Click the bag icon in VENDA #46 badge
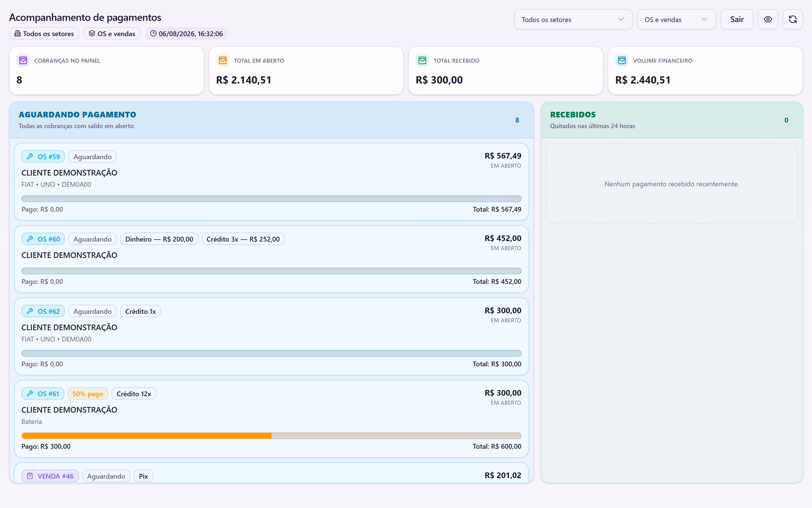Screen dimensions: 812x508 30,476
